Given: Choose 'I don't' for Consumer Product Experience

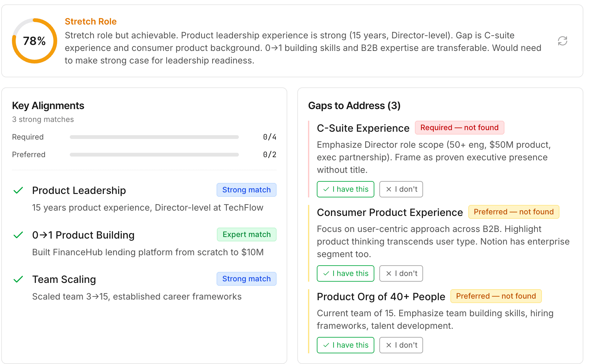Looking at the screenshot, I should [401, 273].
